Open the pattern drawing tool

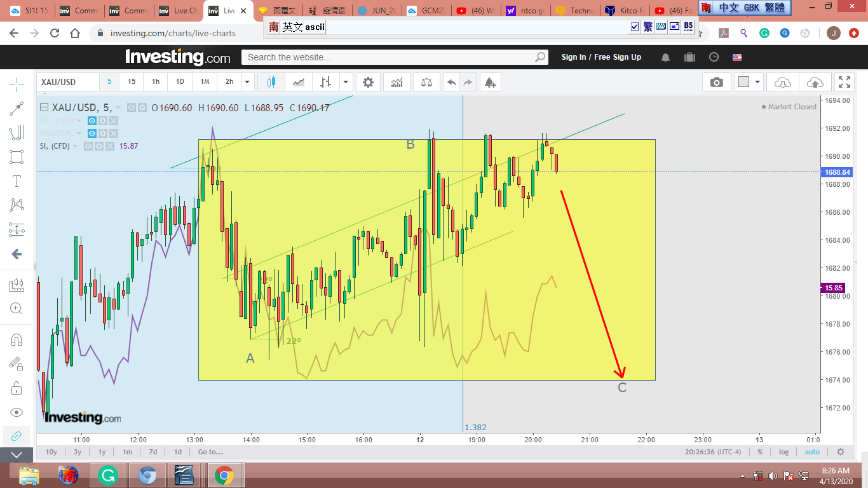(x=17, y=205)
